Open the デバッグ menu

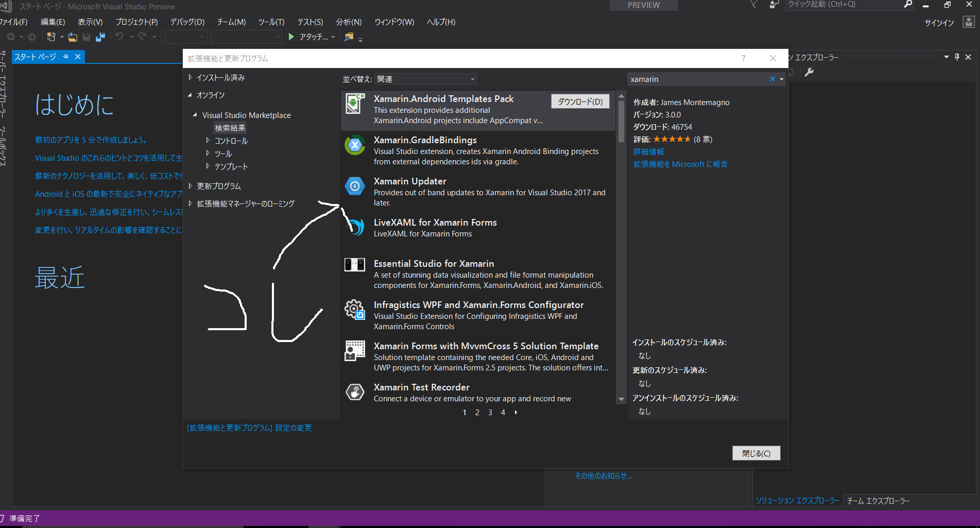click(186, 22)
